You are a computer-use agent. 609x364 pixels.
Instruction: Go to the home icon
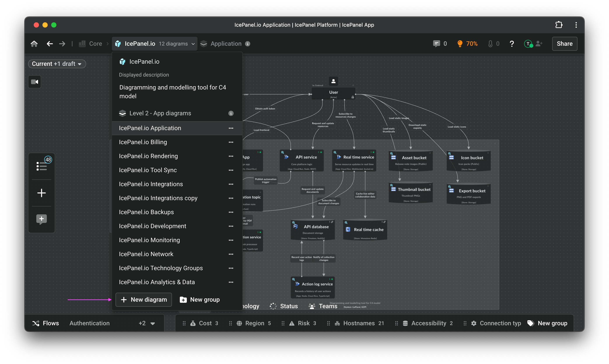click(34, 44)
